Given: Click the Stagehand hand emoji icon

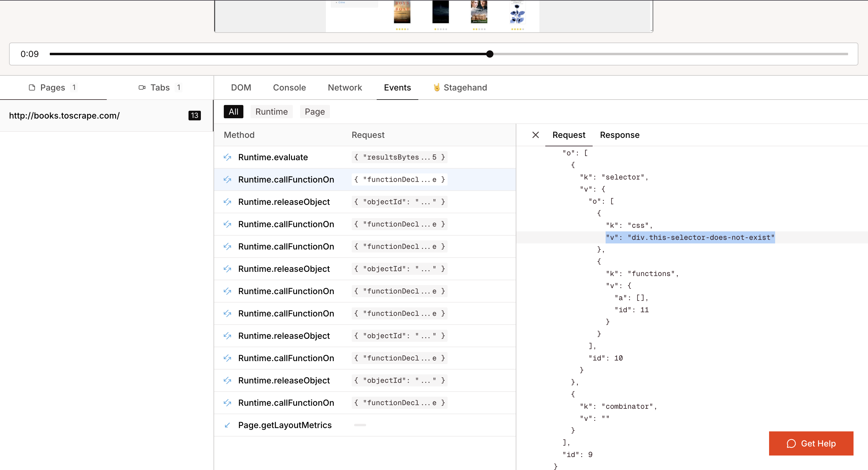Looking at the screenshot, I should 437,87.
